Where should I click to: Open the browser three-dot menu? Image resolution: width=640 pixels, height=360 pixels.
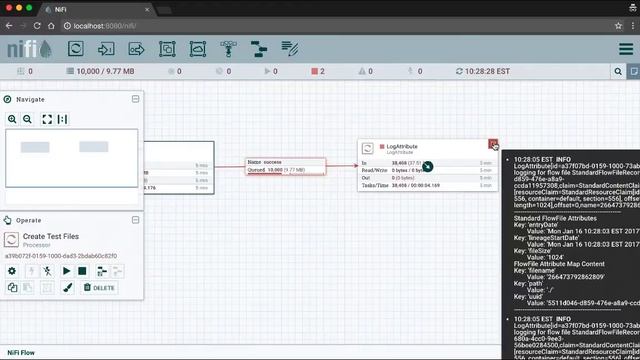pyautogui.click(x=633, y=26)
